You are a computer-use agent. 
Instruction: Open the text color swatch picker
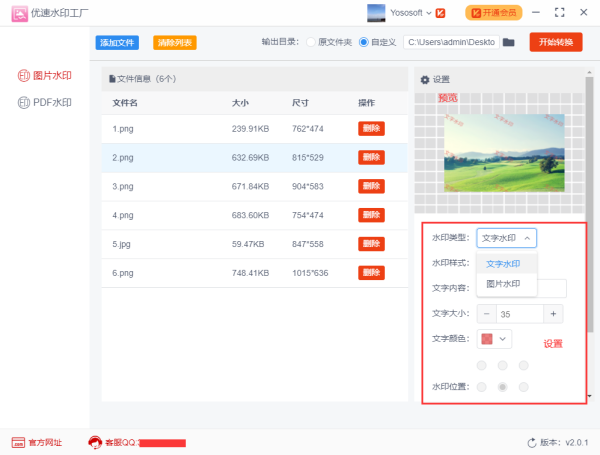(494, 339)
